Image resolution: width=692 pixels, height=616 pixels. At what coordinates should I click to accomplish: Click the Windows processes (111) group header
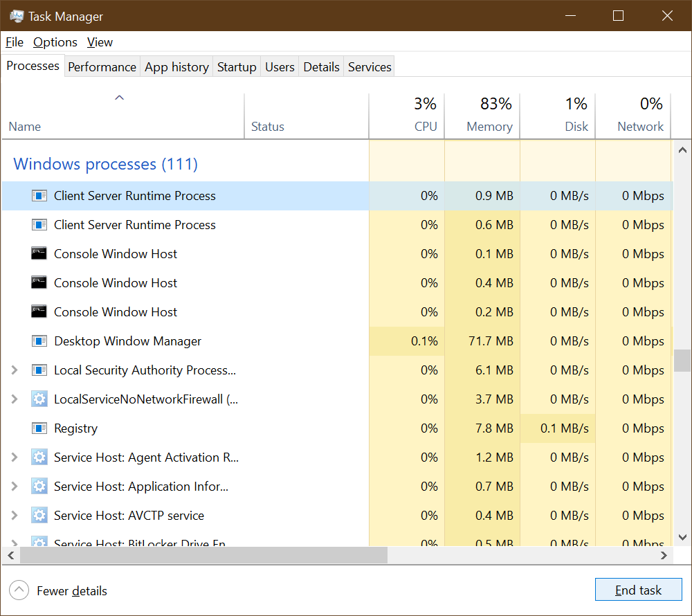[x=105, y=164]
